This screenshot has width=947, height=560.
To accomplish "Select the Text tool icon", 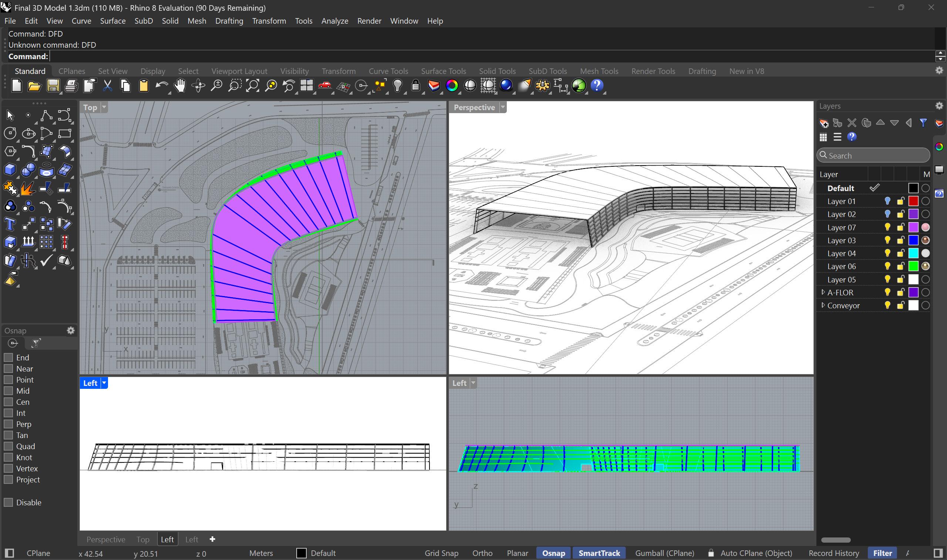I will pos(10,224).
